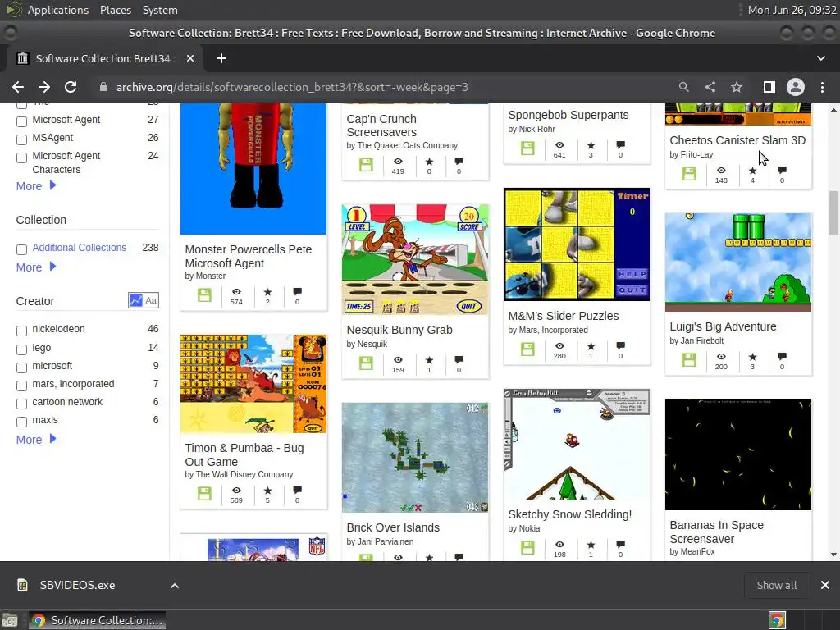The image size is (840, 630).
Task: Share this page via the share icon
Action: 710,87
